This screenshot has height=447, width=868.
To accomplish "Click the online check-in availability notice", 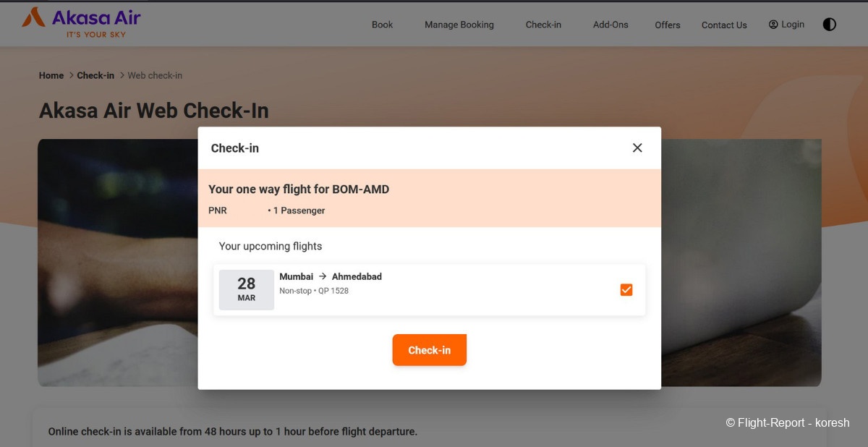I will pyautogui.click(x=233, y=432).
